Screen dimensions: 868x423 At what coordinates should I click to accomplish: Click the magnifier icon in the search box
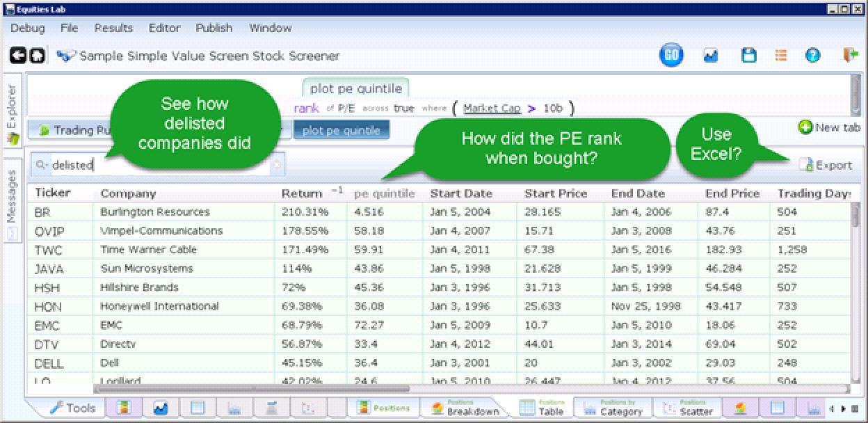pos(42,165)
